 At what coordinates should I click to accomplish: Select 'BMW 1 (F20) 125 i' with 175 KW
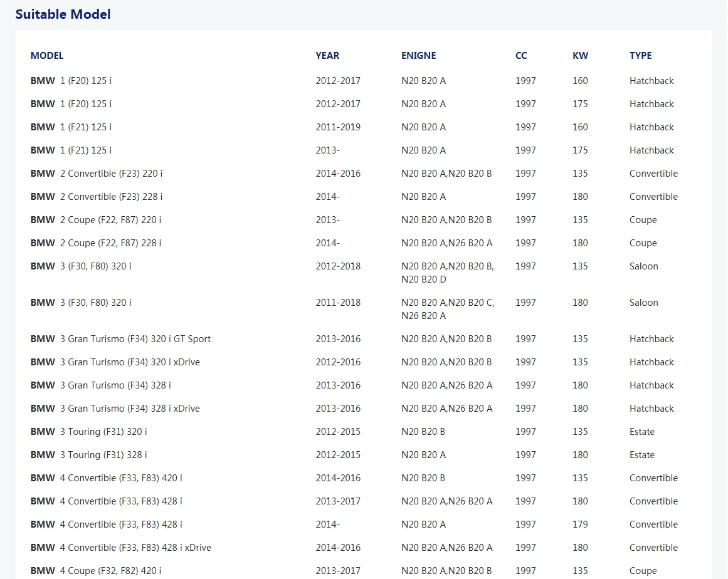364,104
